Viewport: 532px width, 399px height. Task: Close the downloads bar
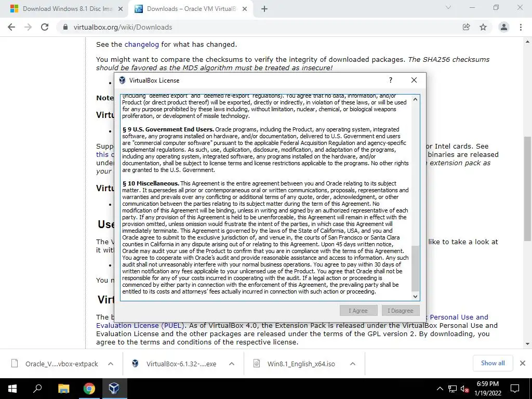[523, 363]
